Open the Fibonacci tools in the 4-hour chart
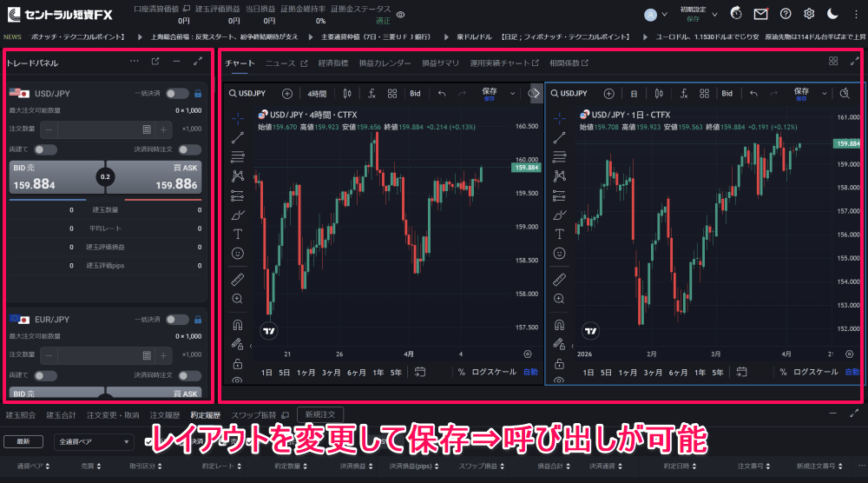 click(x=238, y=156)
